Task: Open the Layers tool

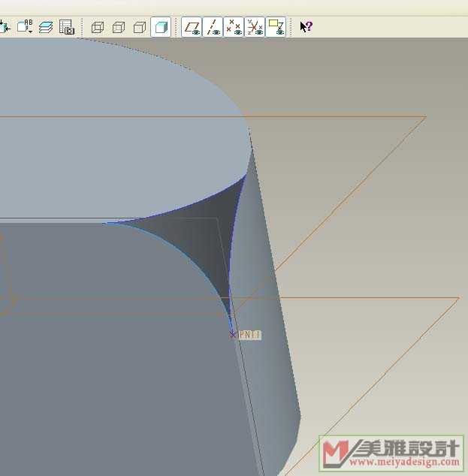Action: 46,27
